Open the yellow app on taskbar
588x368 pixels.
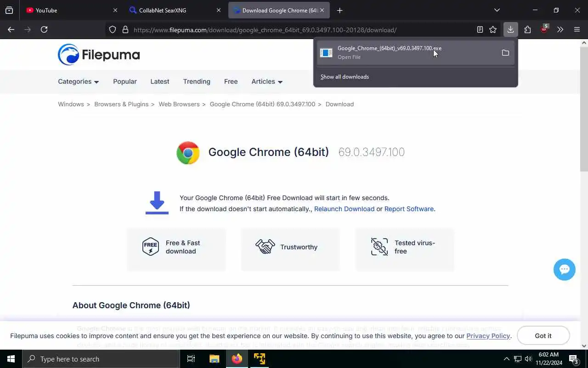click(260, 359)
